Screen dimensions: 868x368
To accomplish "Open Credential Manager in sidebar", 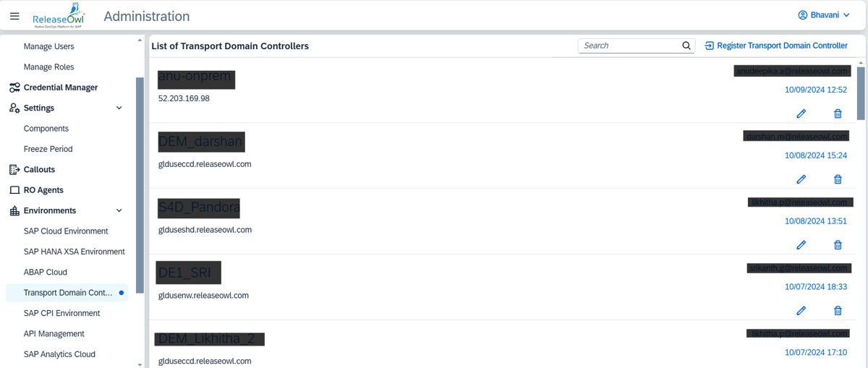I will point(60,87).
